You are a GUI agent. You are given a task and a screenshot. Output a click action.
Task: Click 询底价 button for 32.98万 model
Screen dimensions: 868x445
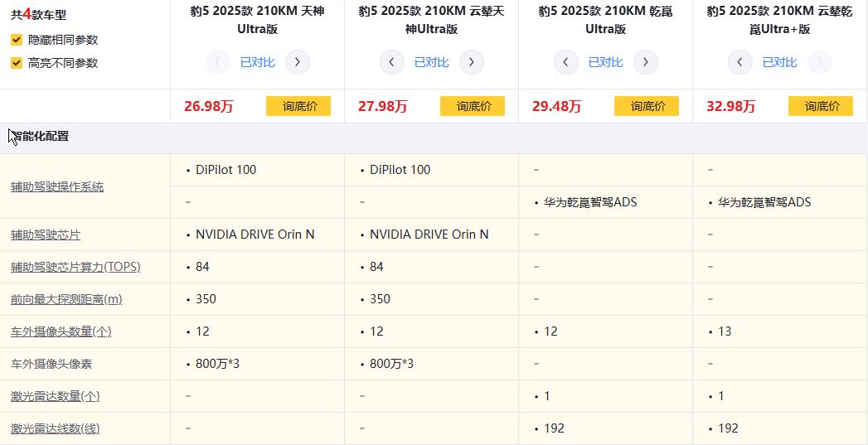click(x=821, y=106)
